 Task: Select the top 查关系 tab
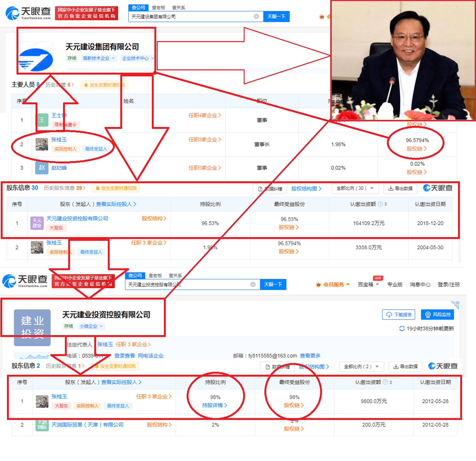(x=179, y=8)
